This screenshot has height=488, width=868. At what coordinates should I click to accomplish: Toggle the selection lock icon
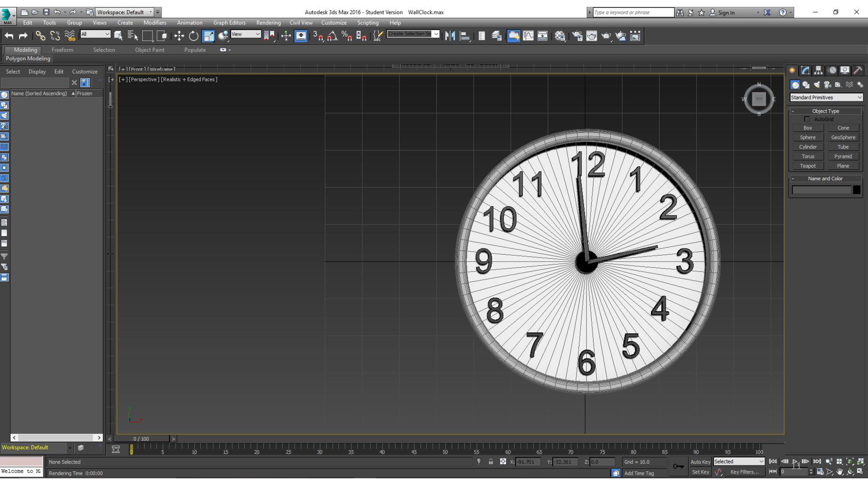click(x=491, y=462)
